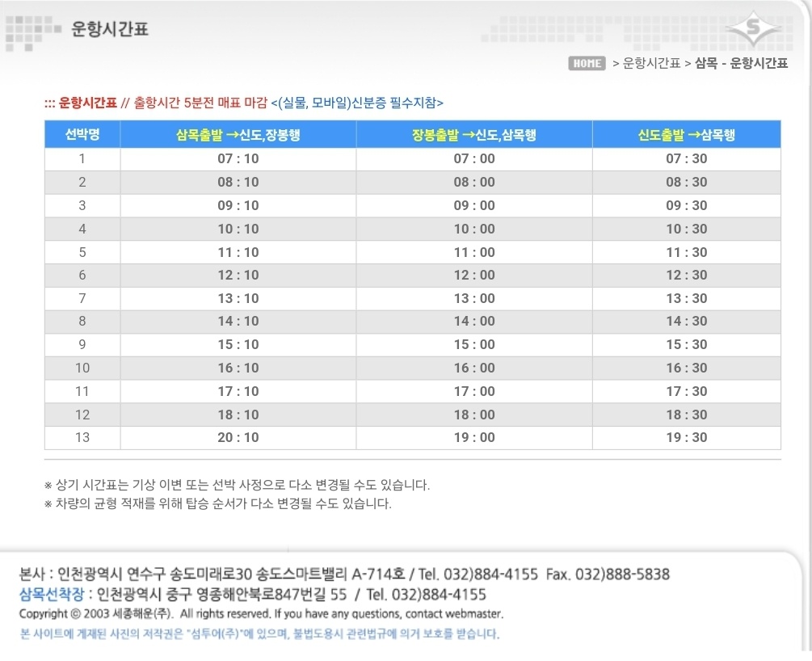The height and width of the screenshot is (661, 812).
Task: Click the 16 : 10 time cell
Action: coord(238,368)
